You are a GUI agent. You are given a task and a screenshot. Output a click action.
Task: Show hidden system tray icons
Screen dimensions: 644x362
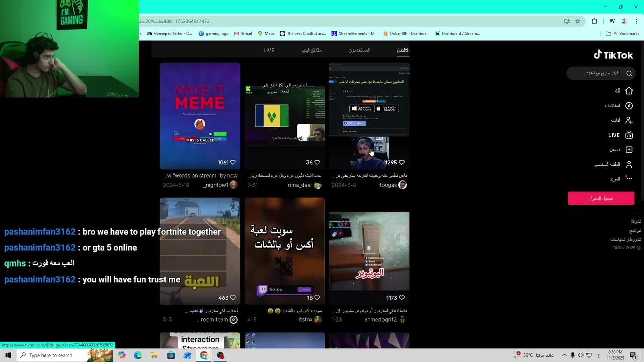pyautogui.click(x=564, y=355)
